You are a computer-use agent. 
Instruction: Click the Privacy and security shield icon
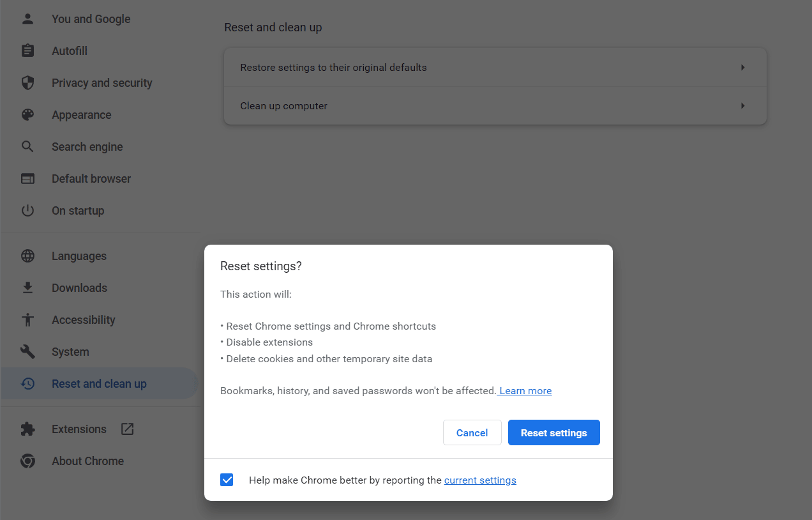(x=27, y=82)
